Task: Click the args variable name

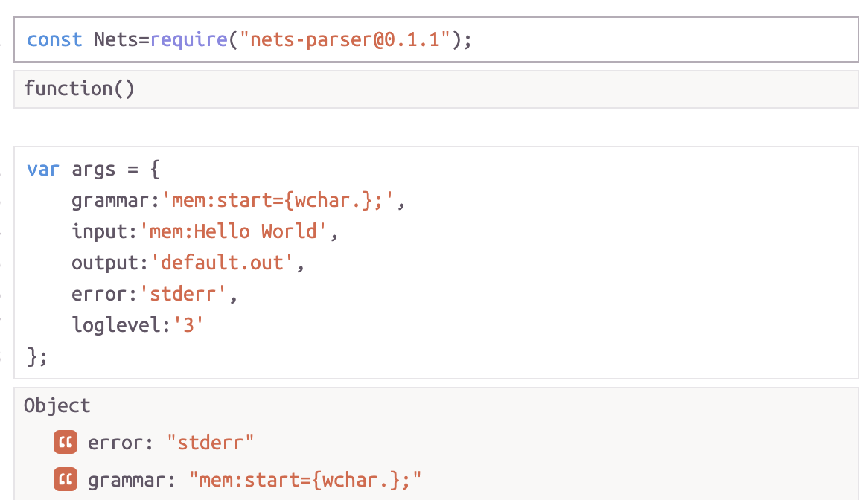Action: (94, 170)
